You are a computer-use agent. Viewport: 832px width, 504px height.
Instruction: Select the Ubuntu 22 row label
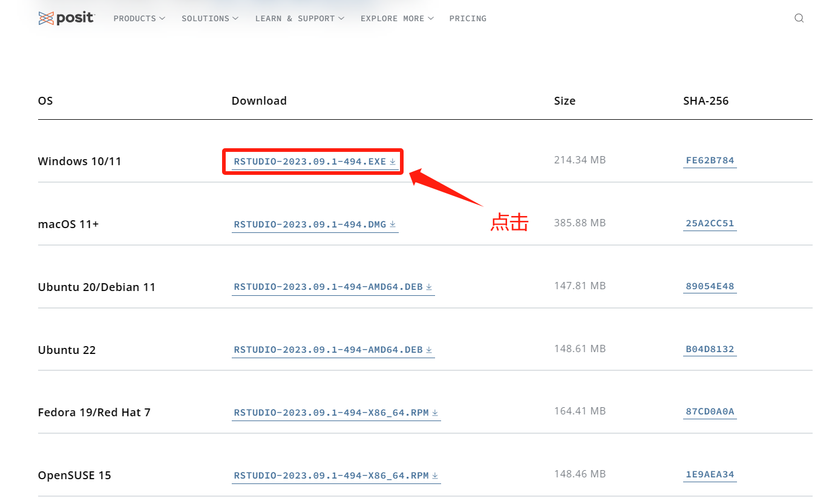(67, 350)
